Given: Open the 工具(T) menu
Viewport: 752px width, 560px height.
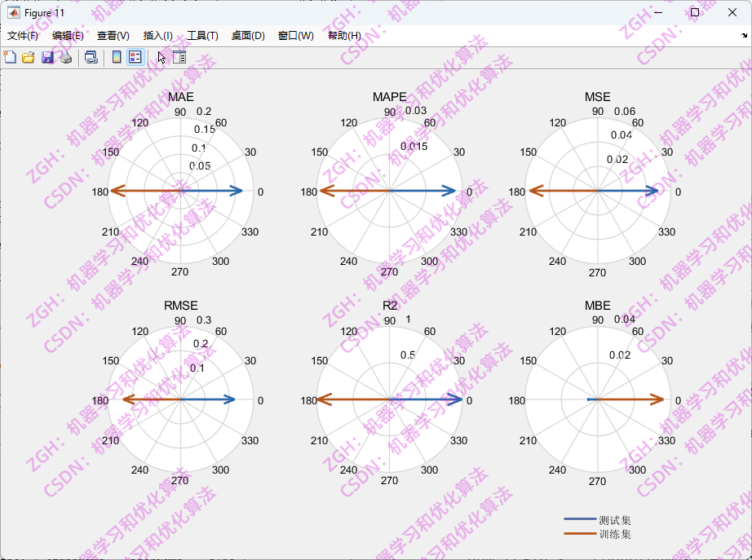Looking at the screenshot, I should [x=202, y=36].
